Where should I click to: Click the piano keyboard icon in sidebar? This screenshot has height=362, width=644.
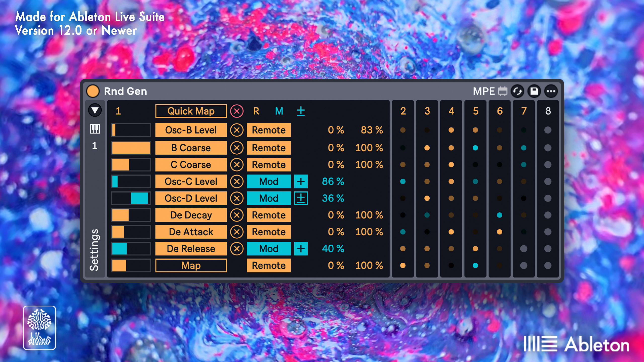[x=95, y=129]
